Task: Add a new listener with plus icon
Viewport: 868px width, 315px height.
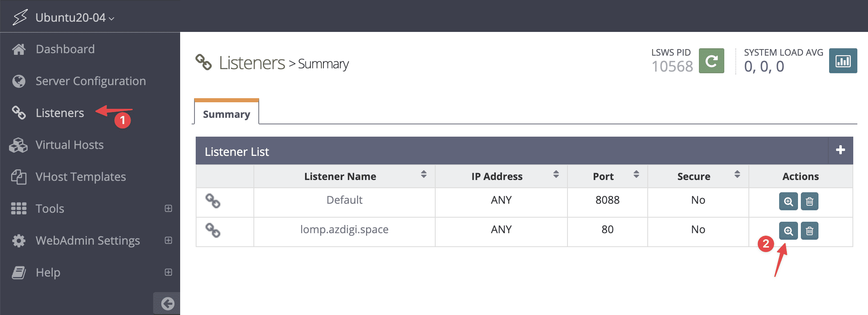Action: (x=840, y=150)
